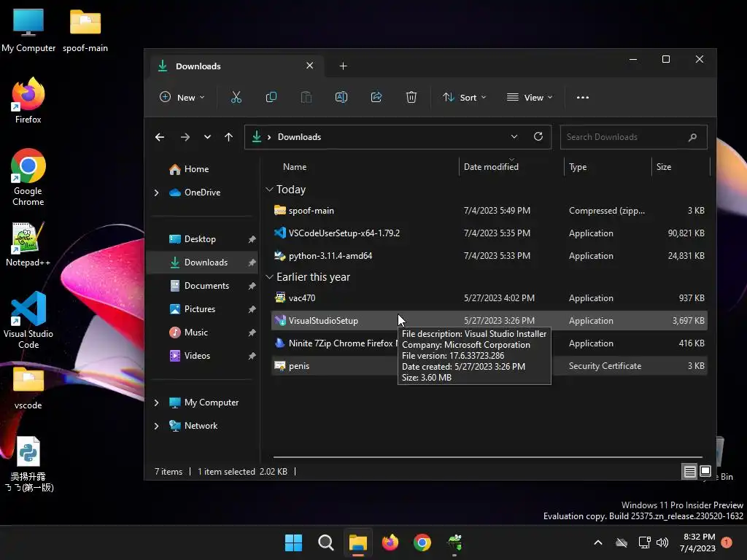The height and width of the screenshot is (560, 747).
Task: Select spoof-main compressed file
Action: point(489,211)
